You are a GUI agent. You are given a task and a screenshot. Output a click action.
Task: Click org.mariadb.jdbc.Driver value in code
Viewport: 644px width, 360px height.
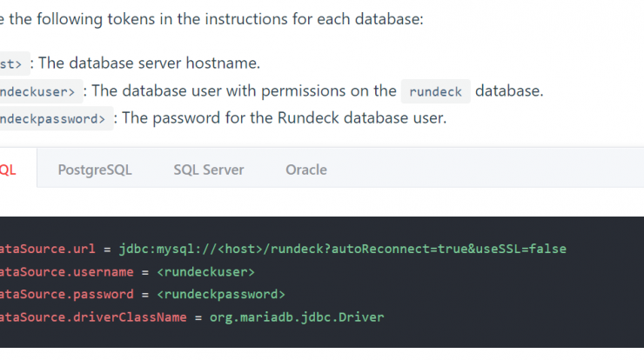(x=297, y=317)
